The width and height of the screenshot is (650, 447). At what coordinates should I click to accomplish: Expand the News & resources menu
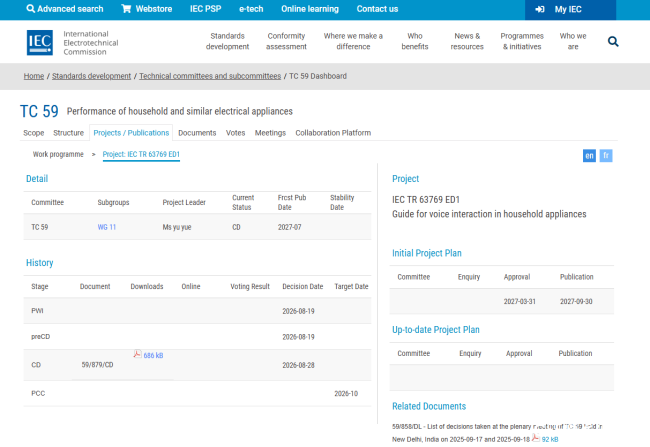[467, 41]
